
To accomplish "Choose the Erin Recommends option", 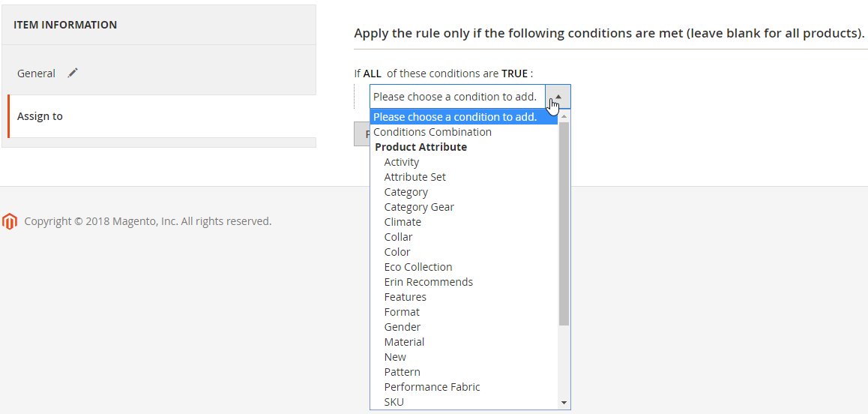I will (428, 282).
